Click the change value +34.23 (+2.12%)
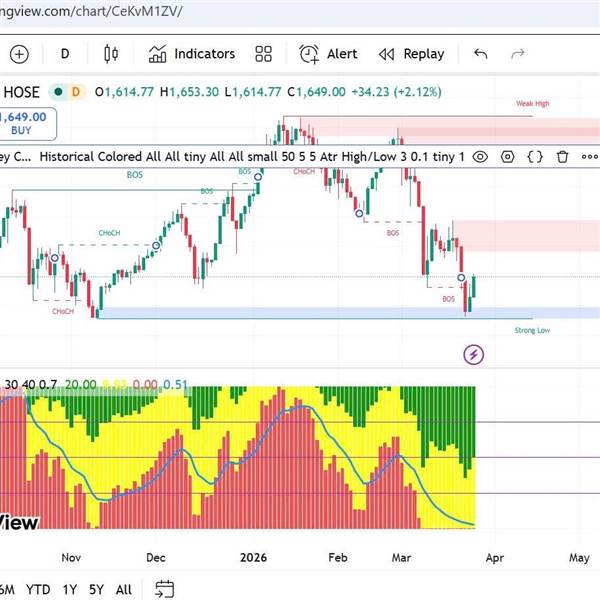Image resolution: width=600 pixels, height=600 pixels. (396, 92)
